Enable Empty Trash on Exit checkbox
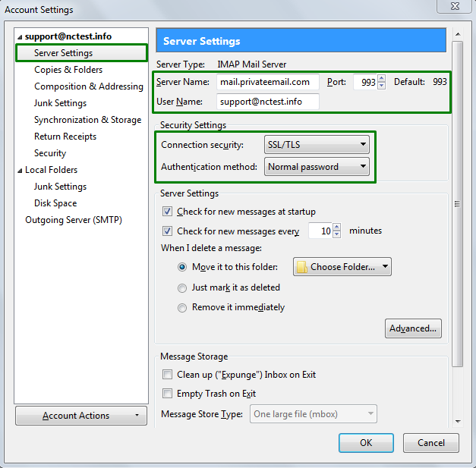476x468 pixels. coord(168,394)
